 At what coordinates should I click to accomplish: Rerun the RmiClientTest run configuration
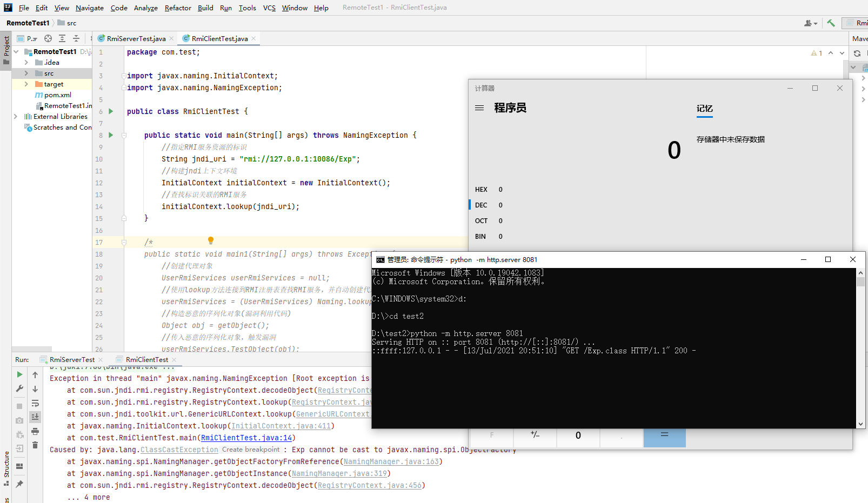click(19, 374)
